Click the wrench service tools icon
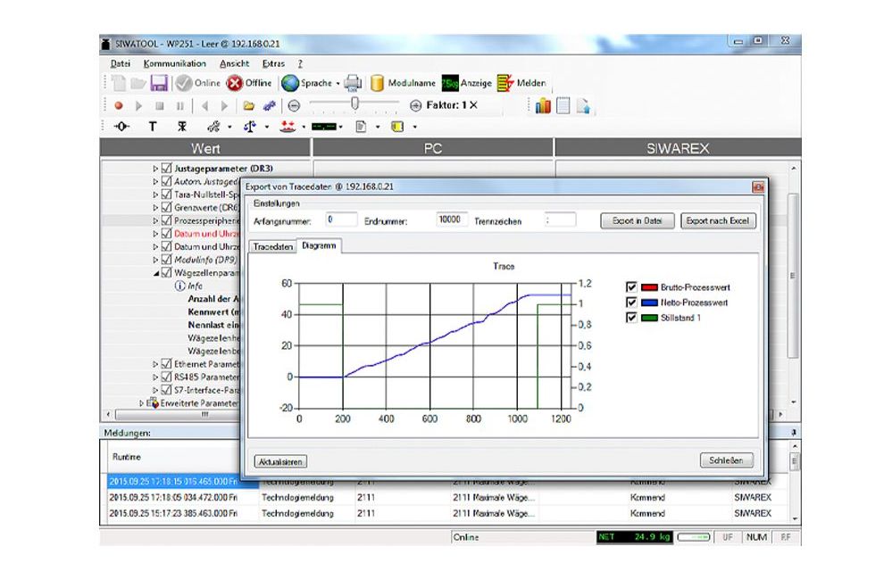The image size is (892, 588). click(x=213, y=126)
